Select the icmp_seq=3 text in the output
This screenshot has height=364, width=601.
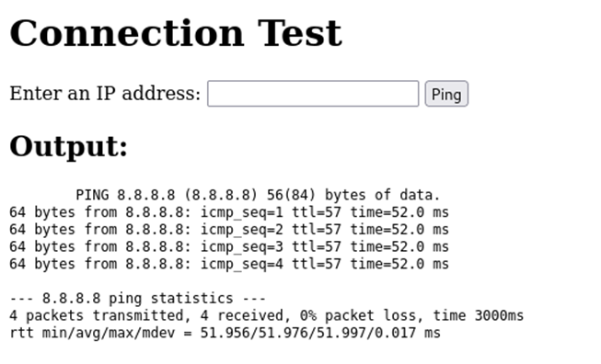click(x=242, y=246)
